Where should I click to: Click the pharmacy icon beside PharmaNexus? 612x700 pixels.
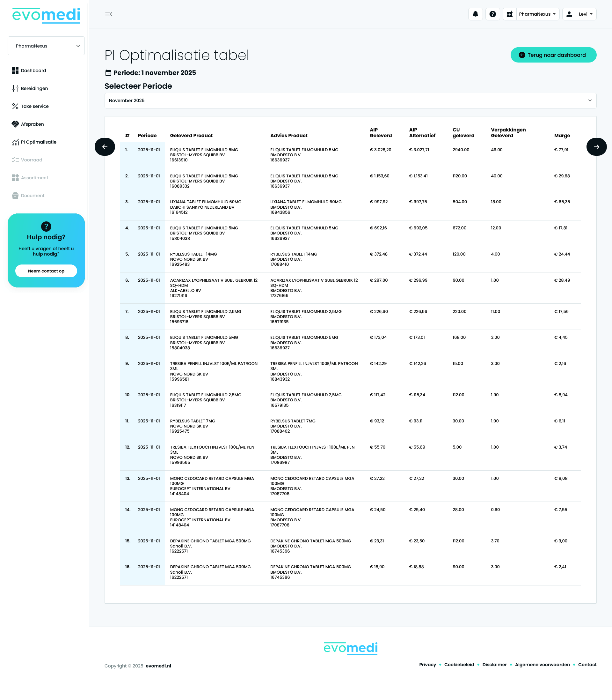(x=510, y=14)
